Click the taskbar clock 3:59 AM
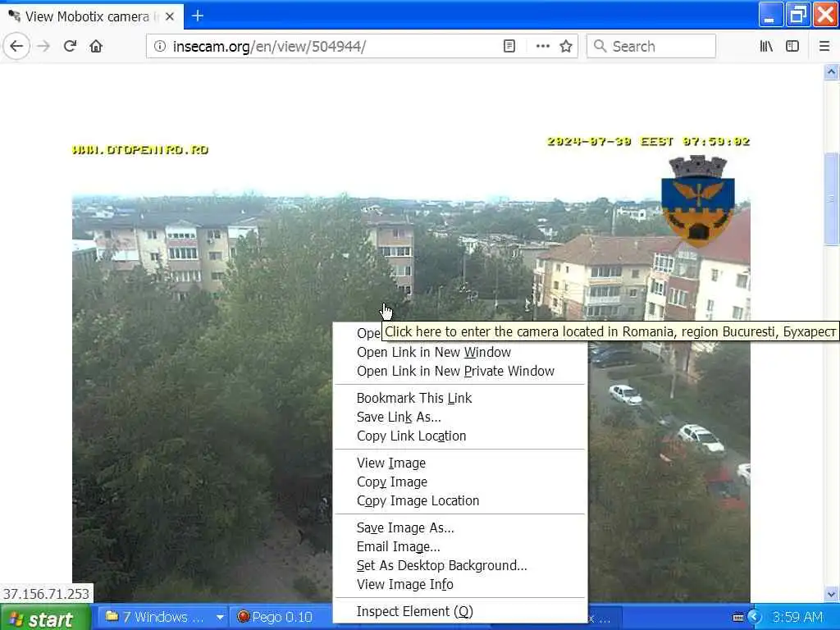Screen dimensions: 840x630 pyautogui.click(x=797, y=617)
